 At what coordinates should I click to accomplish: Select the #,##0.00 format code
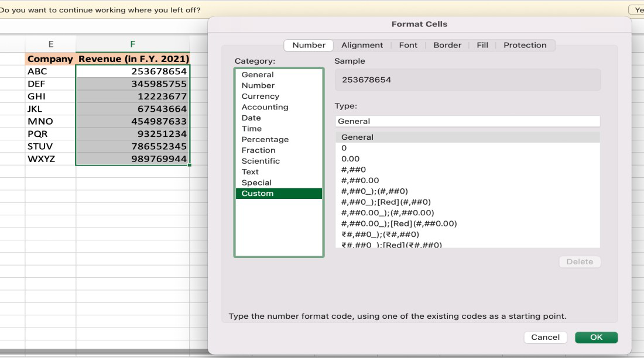point(467,180)
